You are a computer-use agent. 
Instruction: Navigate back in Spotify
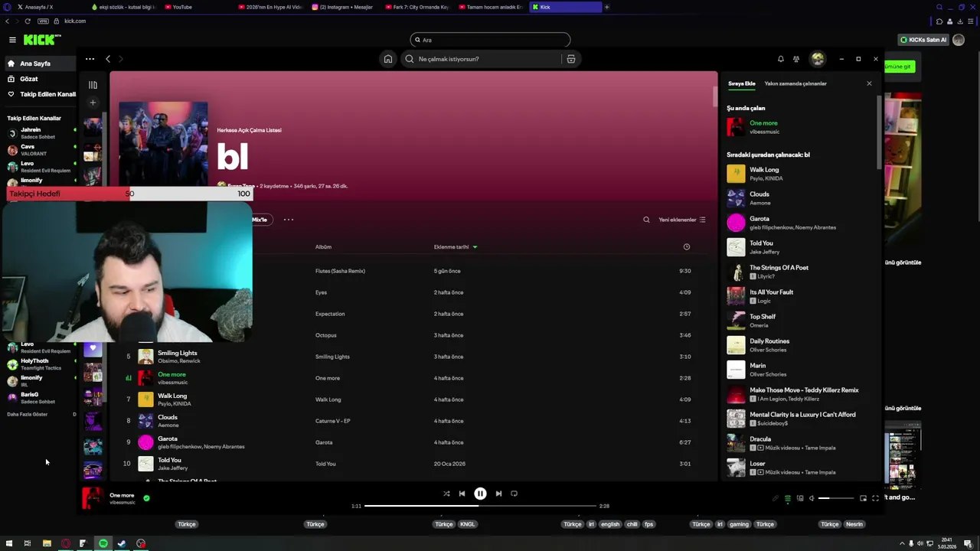pos(108,59)
